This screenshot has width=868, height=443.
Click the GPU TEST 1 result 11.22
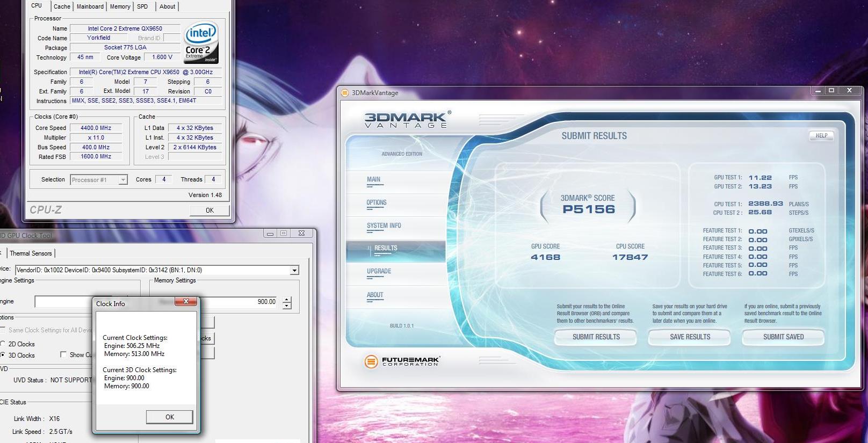760,178
